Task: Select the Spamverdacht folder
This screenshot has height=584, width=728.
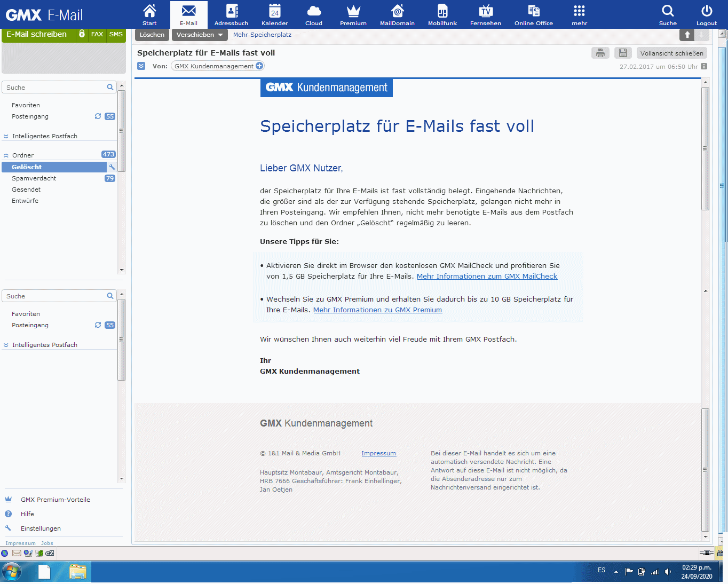Action: [34, 178]
